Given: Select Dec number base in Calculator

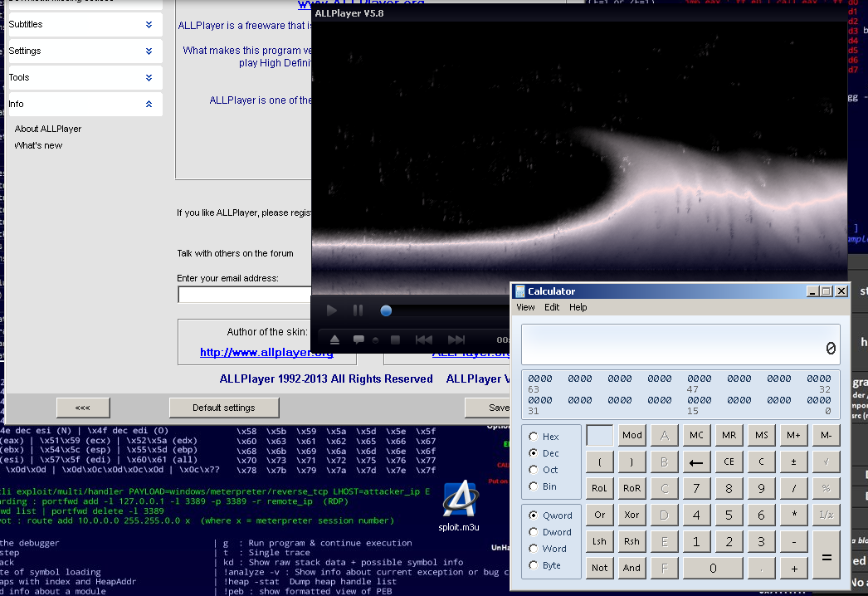Looking at the screenshot, I should coord(544,453).
